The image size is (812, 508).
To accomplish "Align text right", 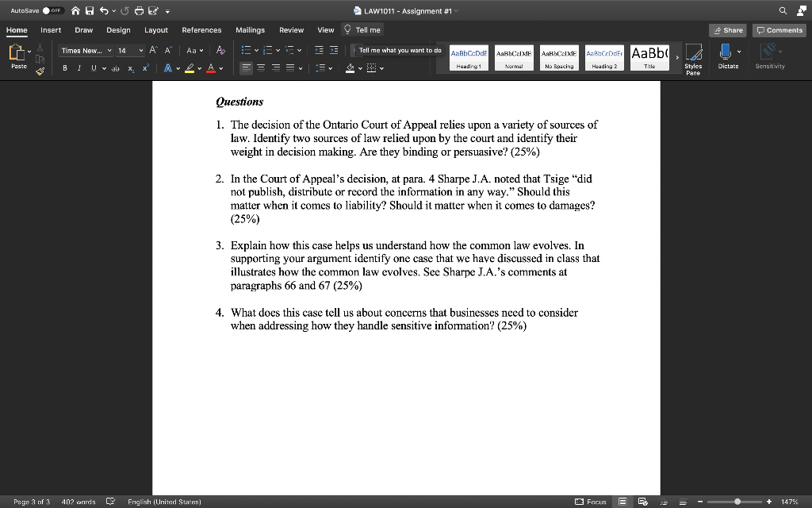I will (x=276, y=68).
